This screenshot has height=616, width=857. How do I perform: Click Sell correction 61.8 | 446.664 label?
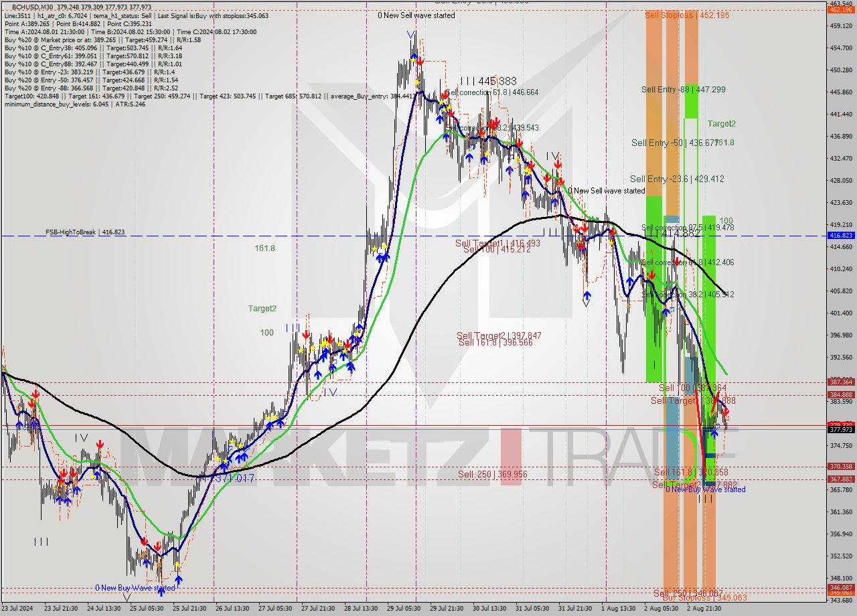click(491, 92)
